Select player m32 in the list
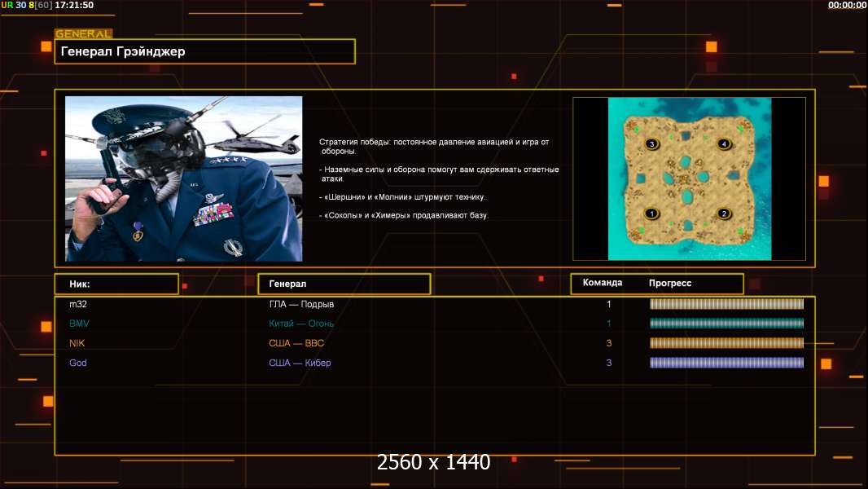The image size is (868, 489). 78,304
